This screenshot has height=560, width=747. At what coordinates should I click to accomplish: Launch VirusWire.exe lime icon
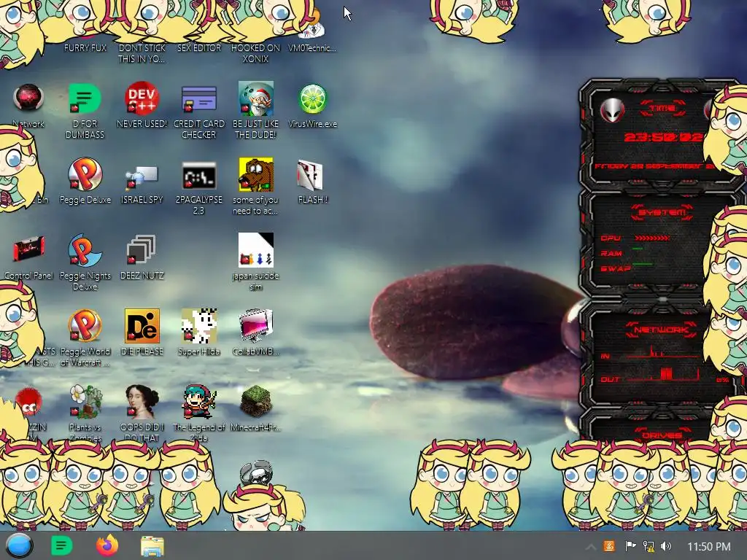click(x=312, y=99)
